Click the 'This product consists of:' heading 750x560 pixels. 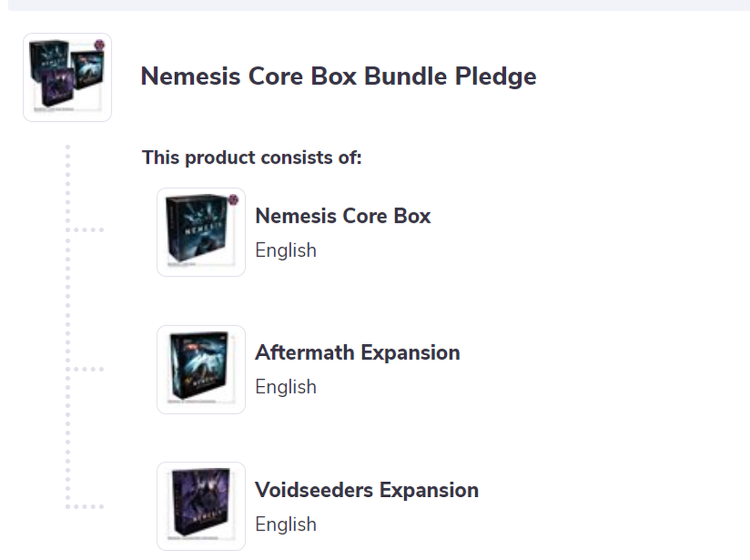coord(252,157)
